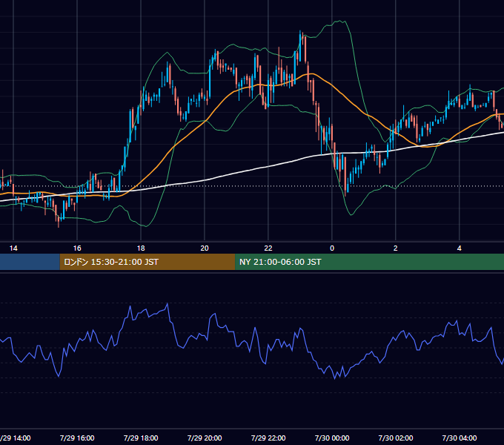Click the blue session bar before ロンドン
504x445 pixels.
coord(30,262)
